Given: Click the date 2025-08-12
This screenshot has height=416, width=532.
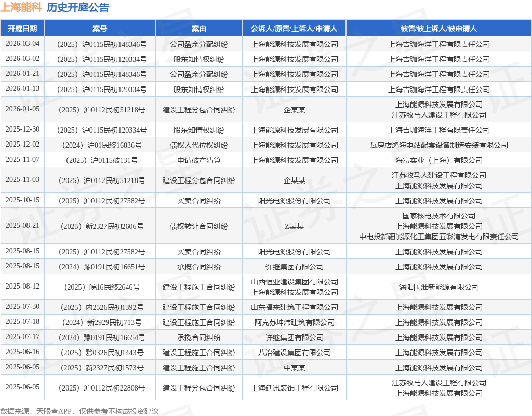Looking at the screenshot, I should pos(22,286).
